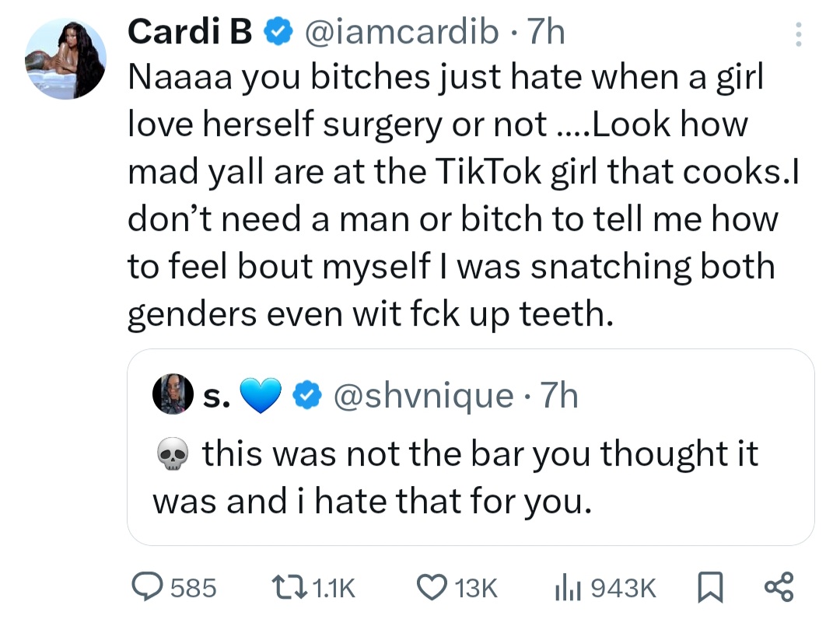
Task: Open the quoted user's small avatar
Action: [174, 397]
